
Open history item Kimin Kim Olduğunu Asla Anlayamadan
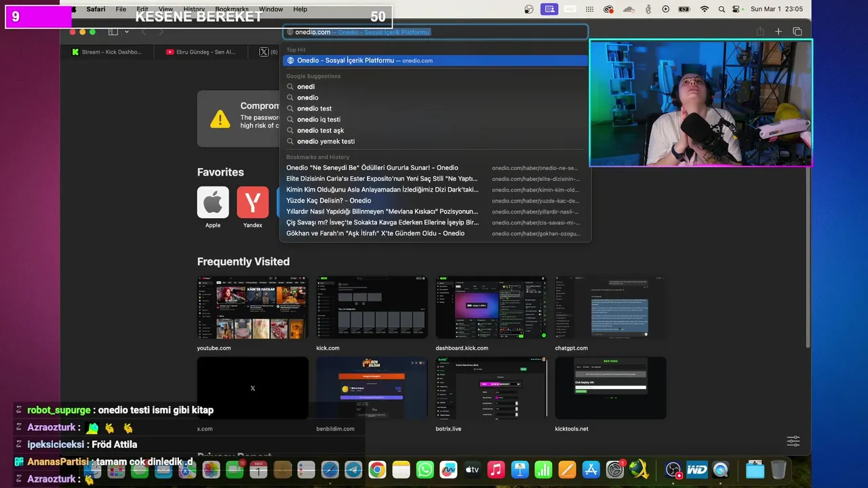tap(435, 190)
